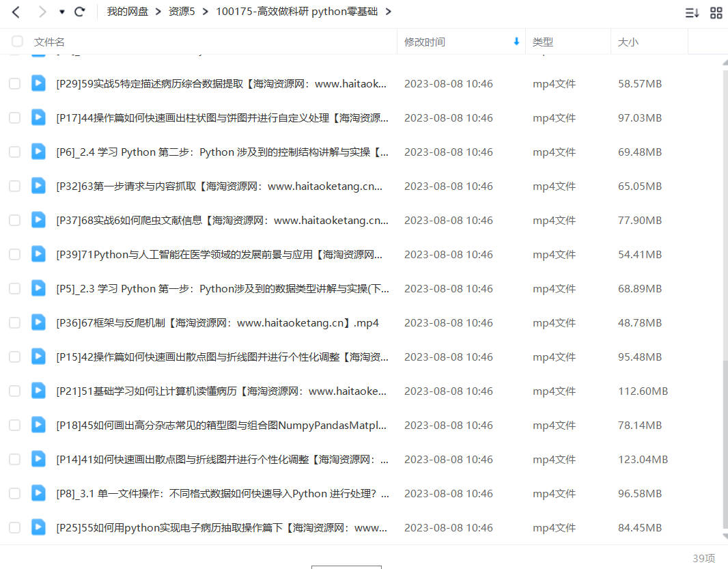The width and height of the screenshot is (728, 569).
Task: Click video icon of [P18]45 file
Action: coord(38,425)
